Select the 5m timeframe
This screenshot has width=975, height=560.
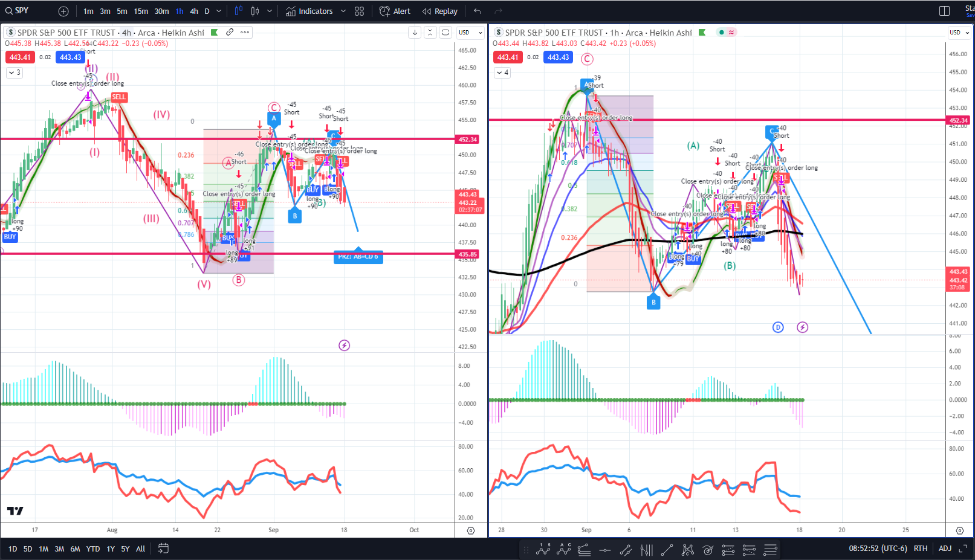pos(122,11)
